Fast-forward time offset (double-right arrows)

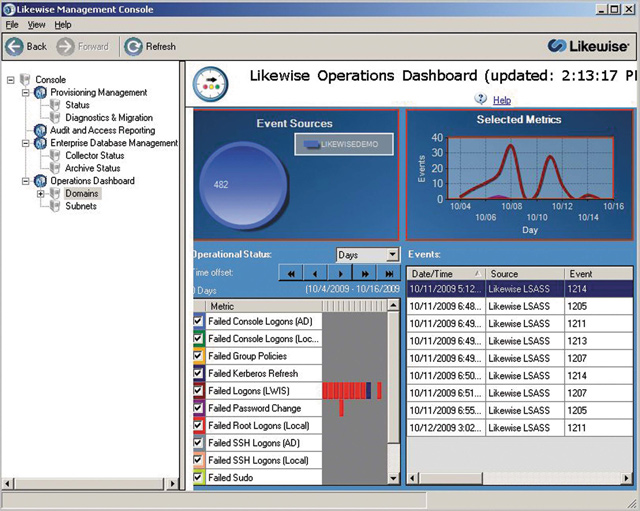(x=365, y=273)
